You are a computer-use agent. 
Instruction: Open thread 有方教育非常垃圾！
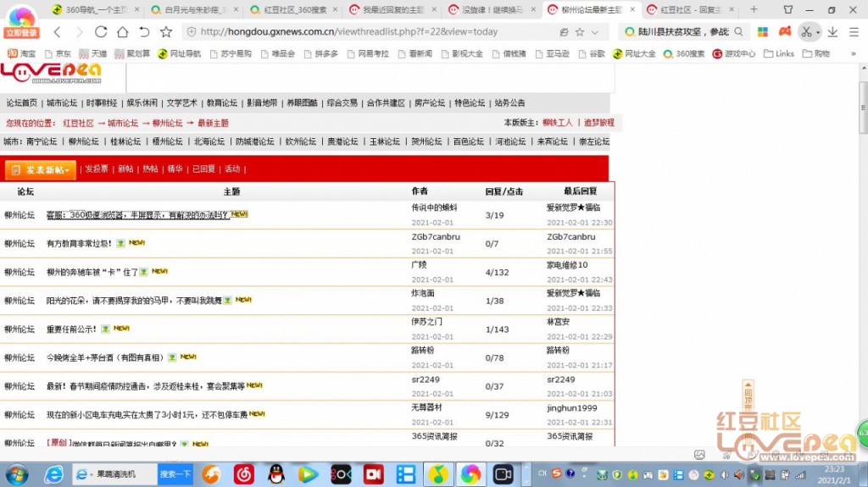pyautogui.click(x=79, y=244)
